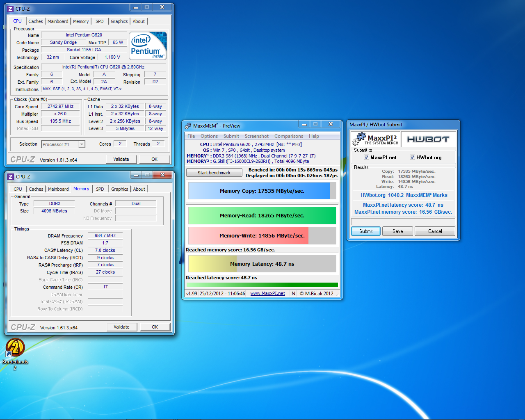Click MaxxPI.net latency score 48.7 ns text
This screenshot has height=420, width=525.
pos(403,205)
